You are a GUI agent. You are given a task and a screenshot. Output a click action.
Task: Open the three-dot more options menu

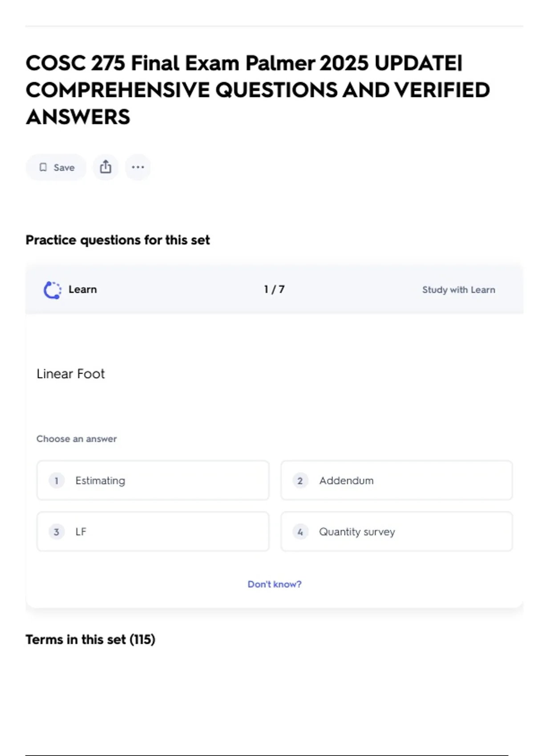(138, 167)
